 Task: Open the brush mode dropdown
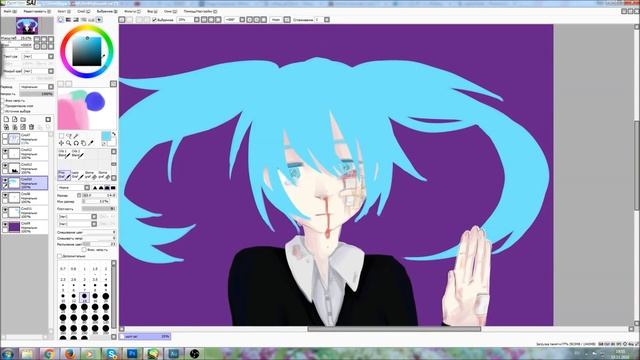click(74, 188)
